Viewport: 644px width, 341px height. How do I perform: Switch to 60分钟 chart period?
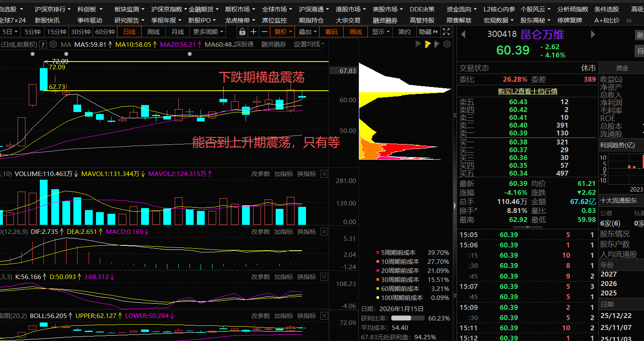pyautogui.click(x=105, y=32)
